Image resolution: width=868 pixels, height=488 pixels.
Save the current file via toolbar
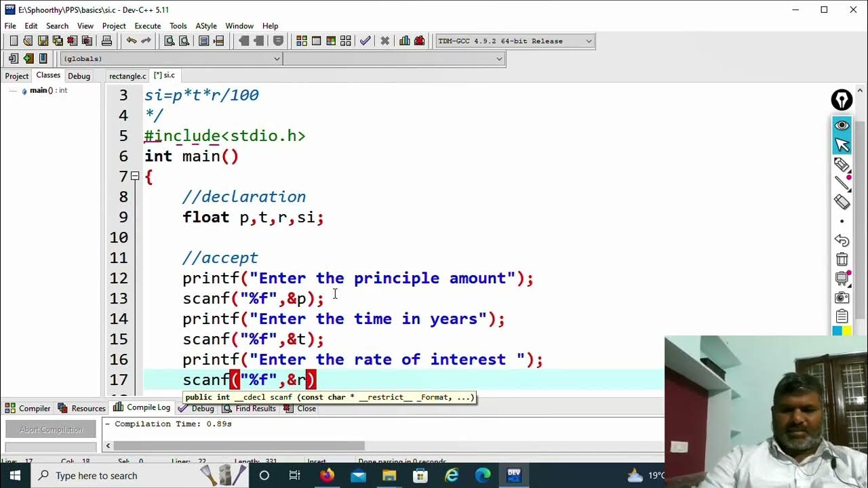click(x=43, y=41)
